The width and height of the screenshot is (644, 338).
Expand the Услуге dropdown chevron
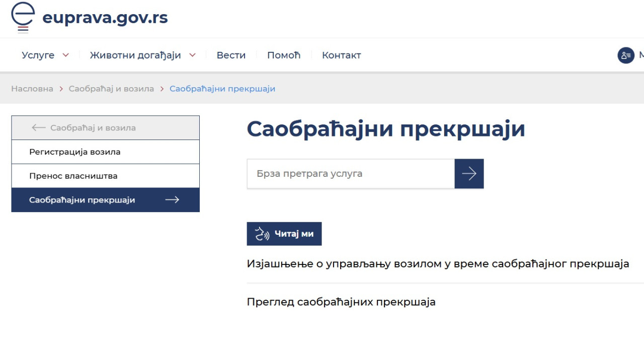coord(65,55)
